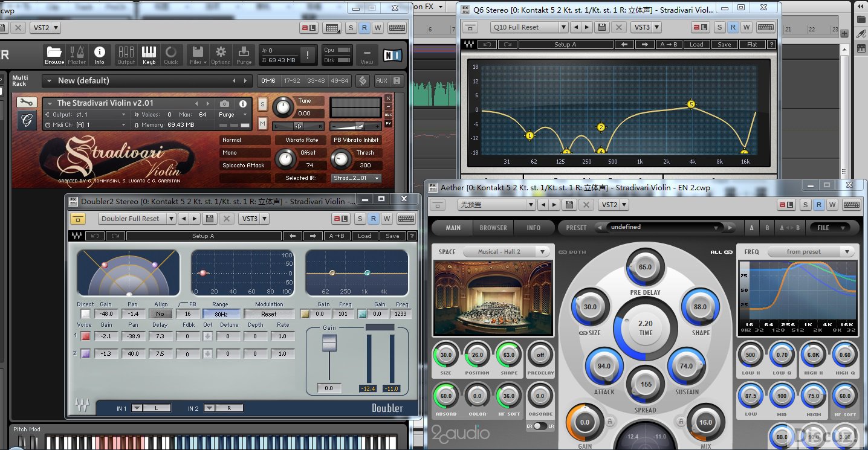The width and height of the screenshot is (868, 450).
Task: Click the Kontakt panic exclamation button
Action: click(308, 55)
